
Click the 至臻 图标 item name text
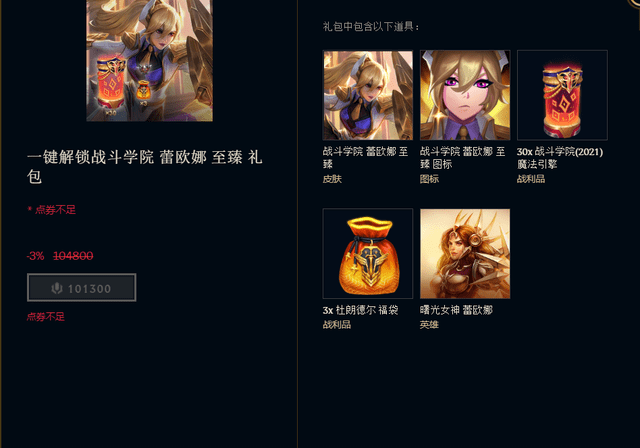[x=462, y=157]
